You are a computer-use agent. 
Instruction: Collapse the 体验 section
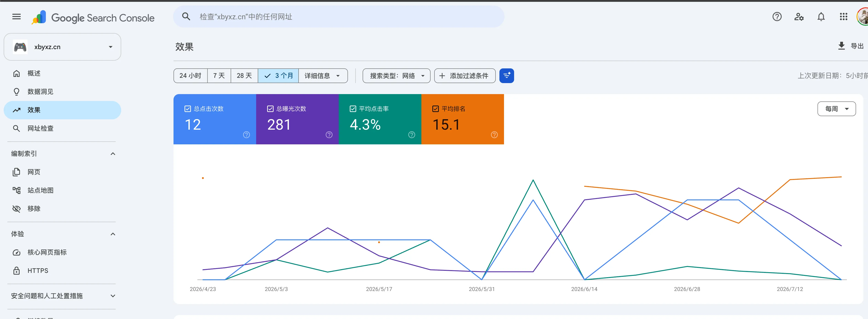point(113,234)
